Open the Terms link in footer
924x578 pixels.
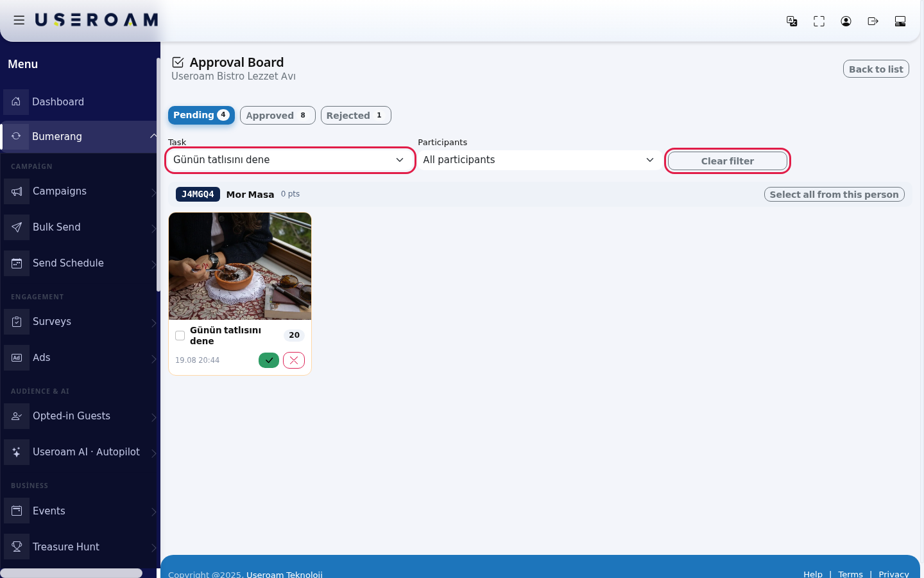pos(851,574)
